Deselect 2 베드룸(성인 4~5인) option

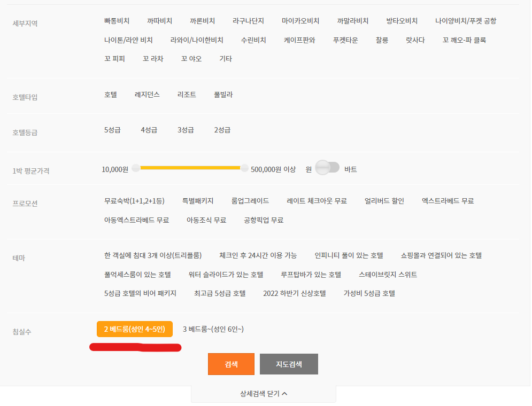[135, 329]
